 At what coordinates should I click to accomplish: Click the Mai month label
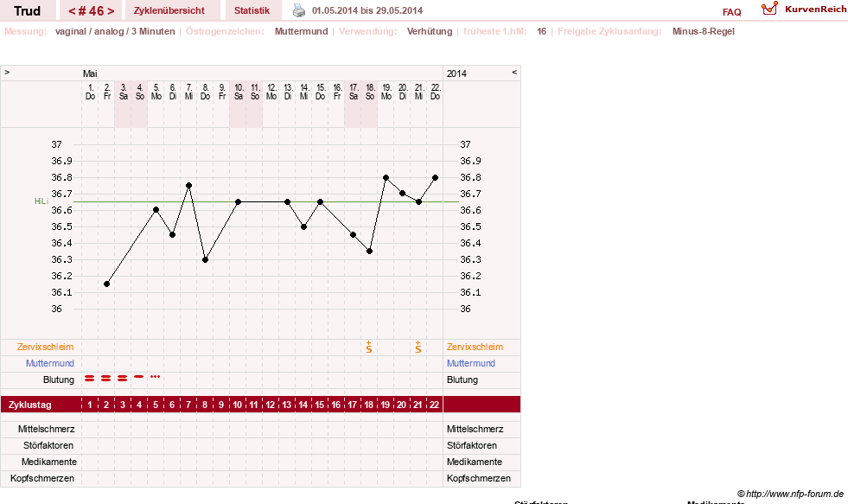click(x=90, y=73)
